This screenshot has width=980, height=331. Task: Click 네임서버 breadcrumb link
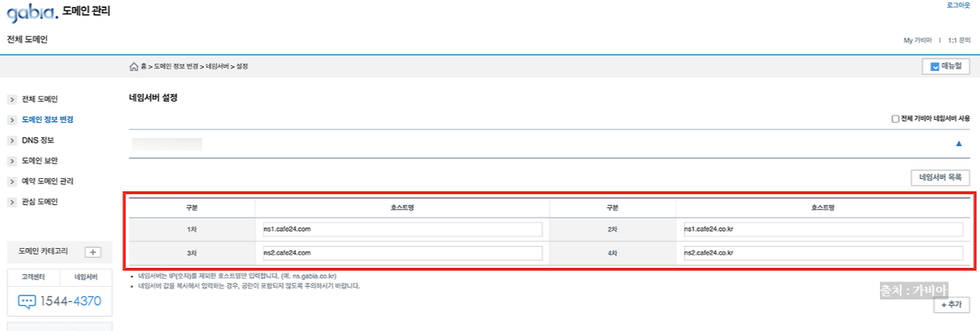pyautogui.click(x=217, y=67)
